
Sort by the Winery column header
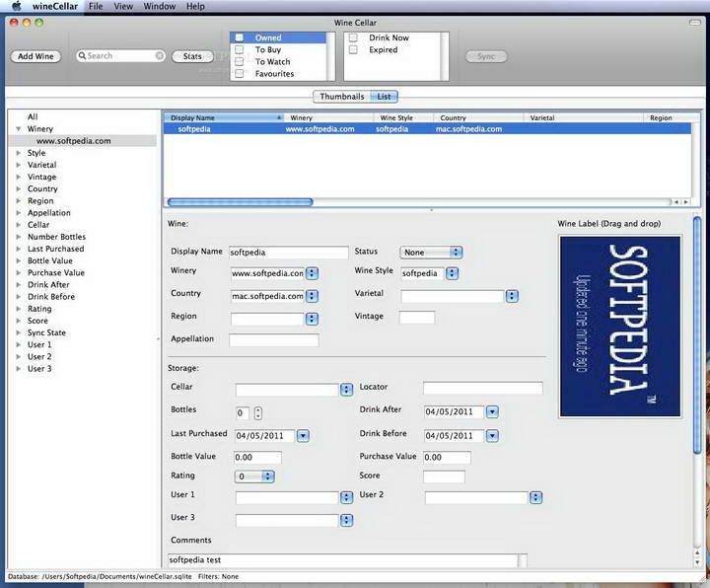(x=328, y=117)
